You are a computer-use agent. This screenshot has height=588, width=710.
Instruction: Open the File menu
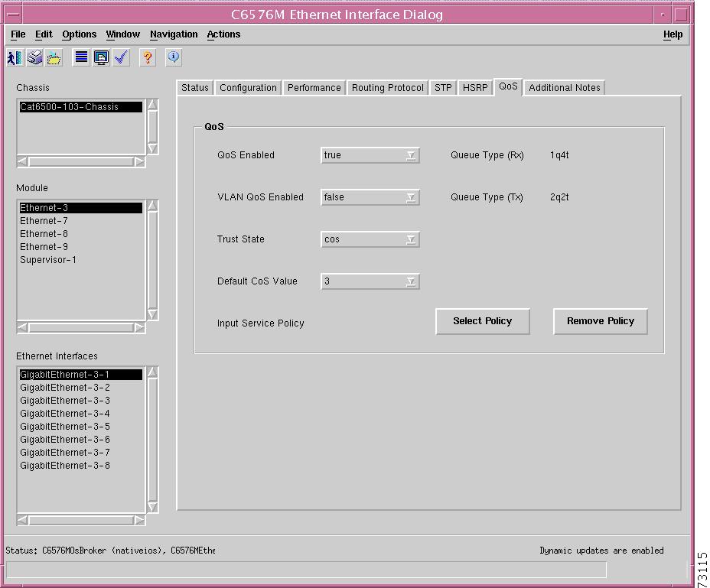[x=18, y=34]
